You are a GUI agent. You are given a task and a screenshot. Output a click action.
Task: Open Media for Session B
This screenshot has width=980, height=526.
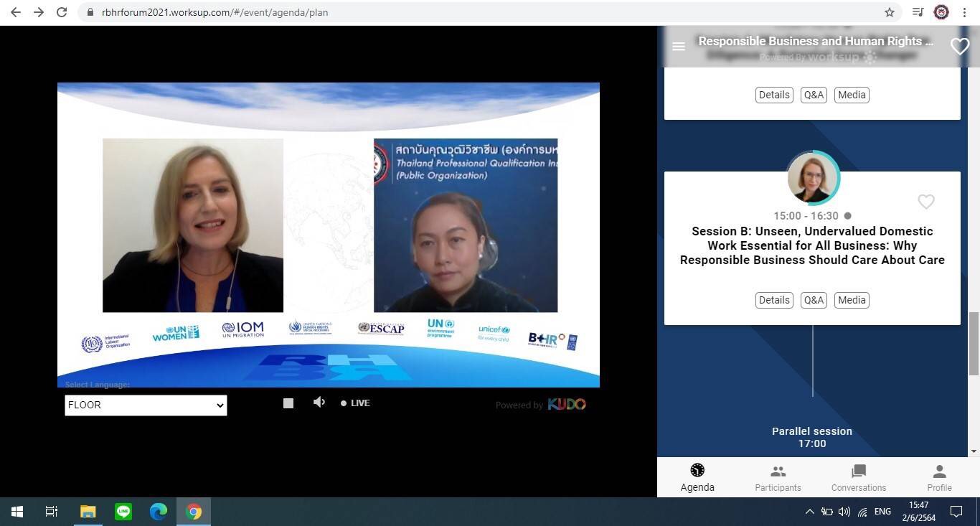[x=852, y=300]
